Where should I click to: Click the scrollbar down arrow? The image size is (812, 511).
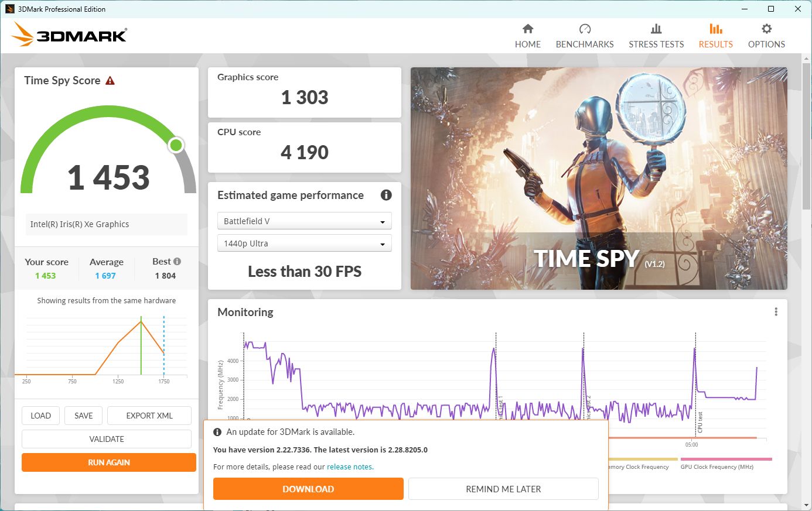tap(807, 505)
